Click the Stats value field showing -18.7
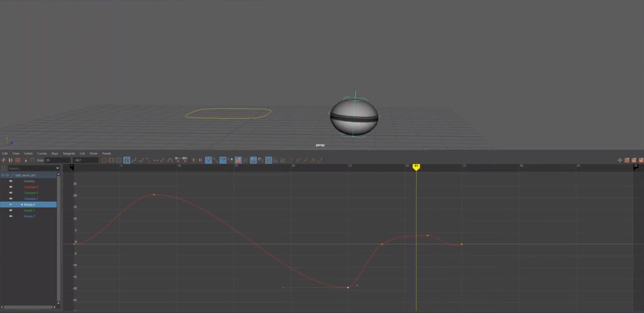The image size is (644, 313). pyautogui.click(x=86, y=160)
